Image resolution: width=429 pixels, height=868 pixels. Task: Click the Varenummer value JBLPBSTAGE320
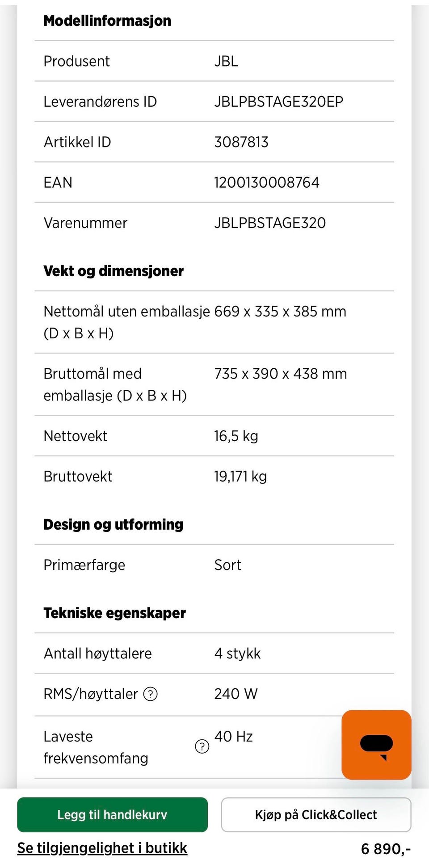pyautogui.click(x=270, y=223)
